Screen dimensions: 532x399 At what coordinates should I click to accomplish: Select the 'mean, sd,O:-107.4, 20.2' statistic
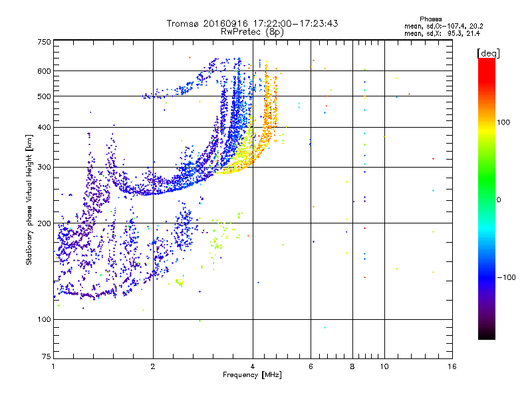444,26
